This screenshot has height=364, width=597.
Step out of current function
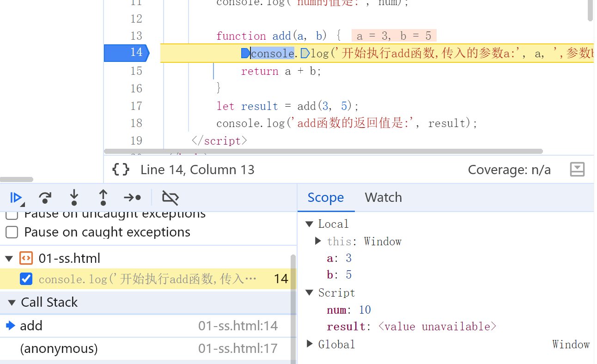[103, 198]
